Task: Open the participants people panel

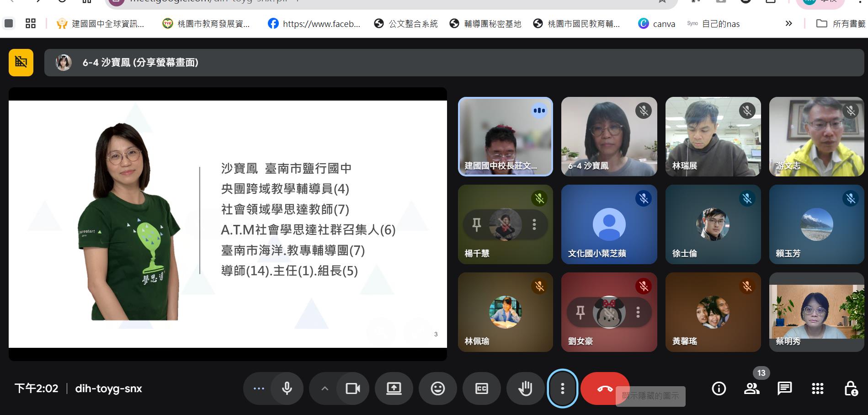Action: (751, 388)
